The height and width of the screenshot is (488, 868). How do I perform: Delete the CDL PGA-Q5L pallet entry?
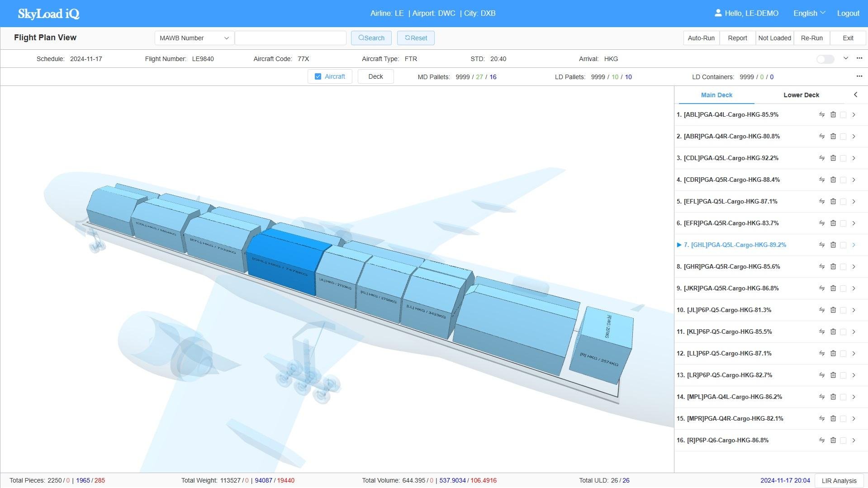pyautogui.click(x=833, y=158)
